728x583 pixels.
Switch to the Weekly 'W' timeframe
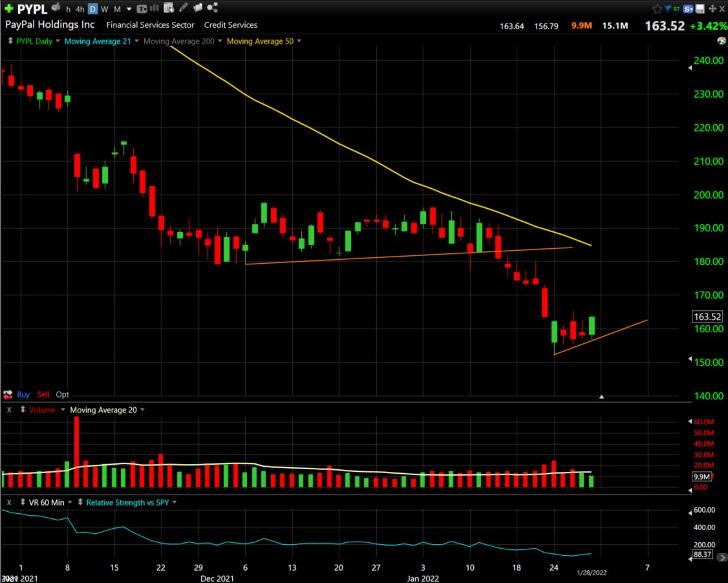[x=105, y=9]
